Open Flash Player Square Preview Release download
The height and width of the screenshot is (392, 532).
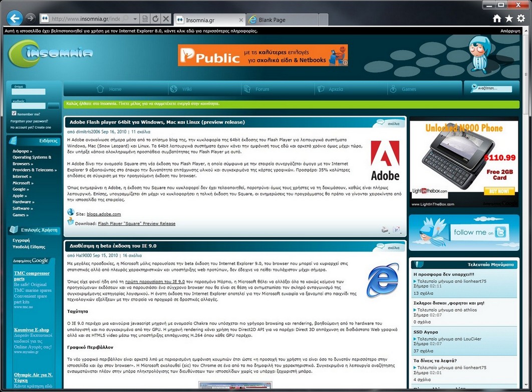(137, 223)
